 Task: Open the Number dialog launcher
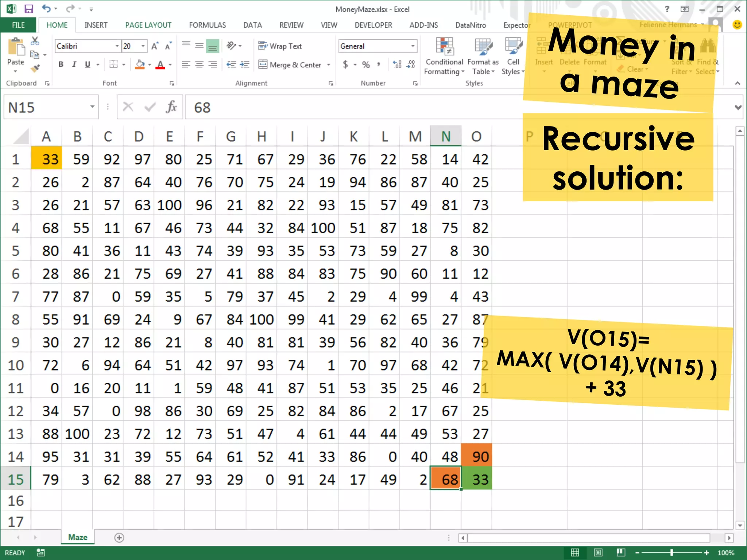(415, 83)
